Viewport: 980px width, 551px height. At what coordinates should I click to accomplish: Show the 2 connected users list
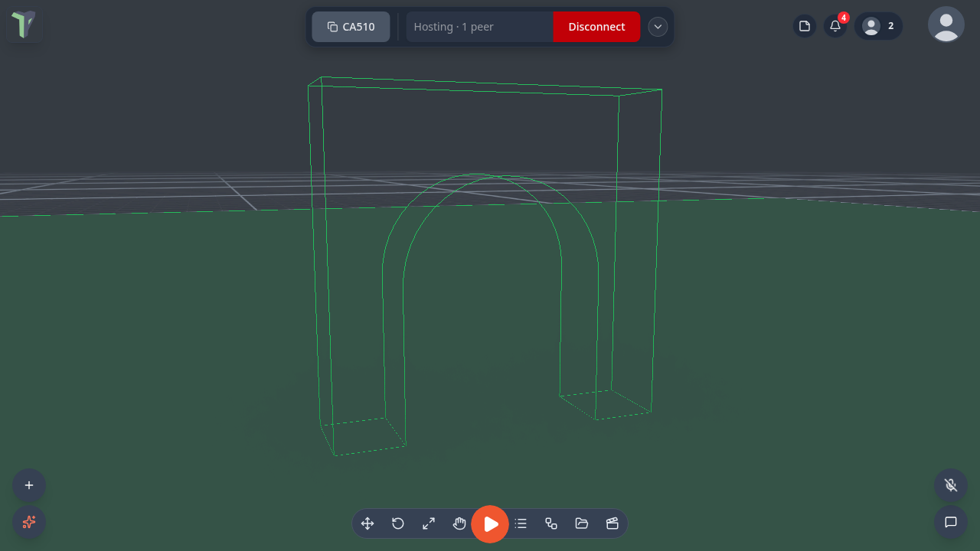click(878, 26)
